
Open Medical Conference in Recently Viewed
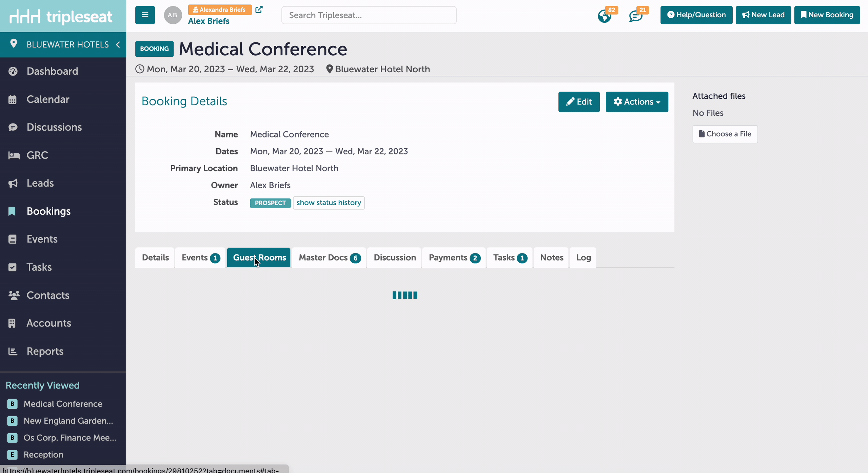[63, 404]
